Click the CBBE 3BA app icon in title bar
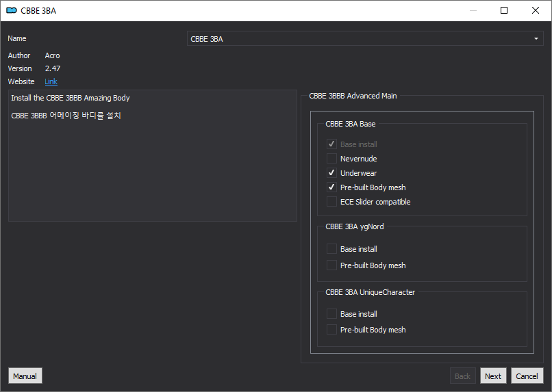Screen dimensions: 552x392 (x=11, y=10)
